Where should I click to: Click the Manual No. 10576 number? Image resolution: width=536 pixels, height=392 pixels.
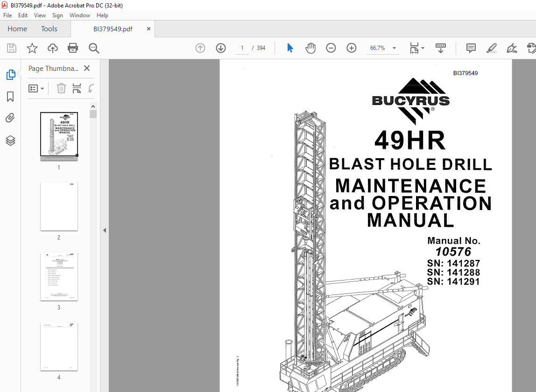(x=453, y=252)
